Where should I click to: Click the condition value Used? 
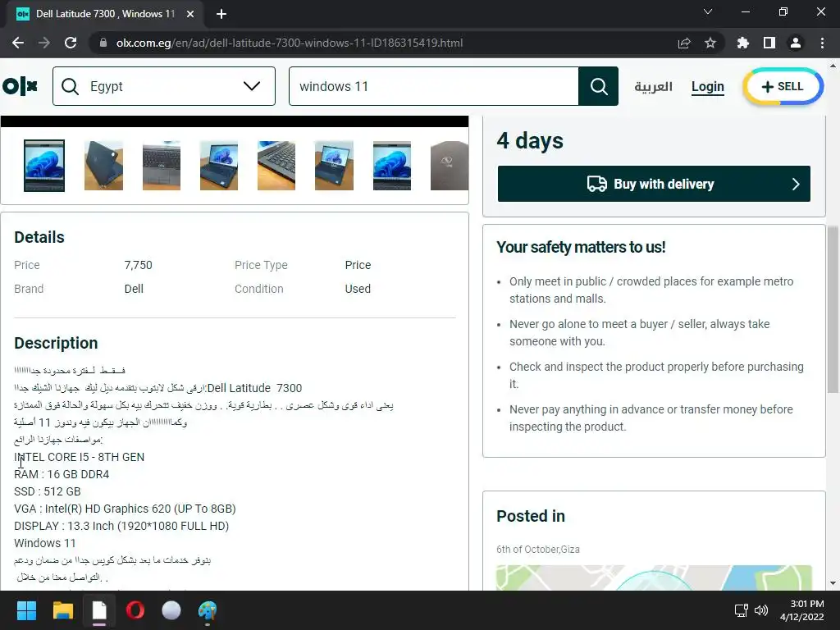(358, 289)
